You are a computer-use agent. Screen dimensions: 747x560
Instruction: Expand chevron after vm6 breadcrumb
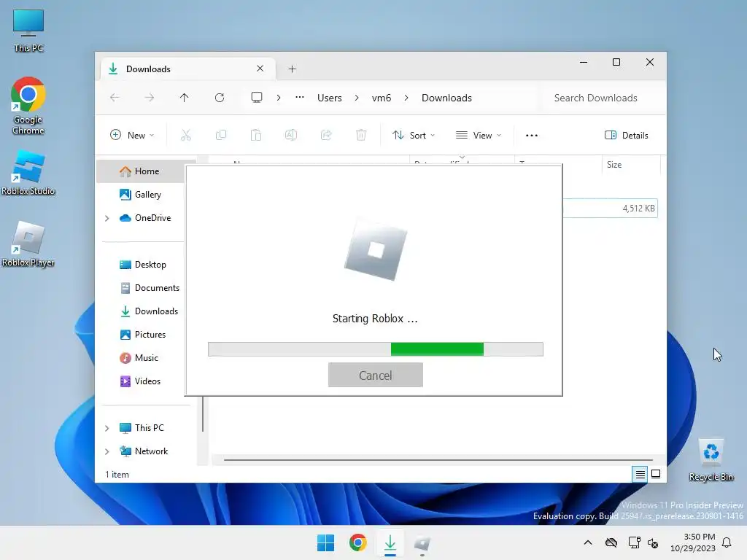406,98
